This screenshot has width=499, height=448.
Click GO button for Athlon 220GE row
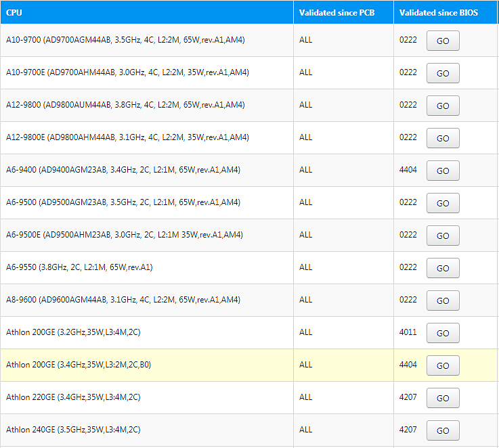point(443,398)
